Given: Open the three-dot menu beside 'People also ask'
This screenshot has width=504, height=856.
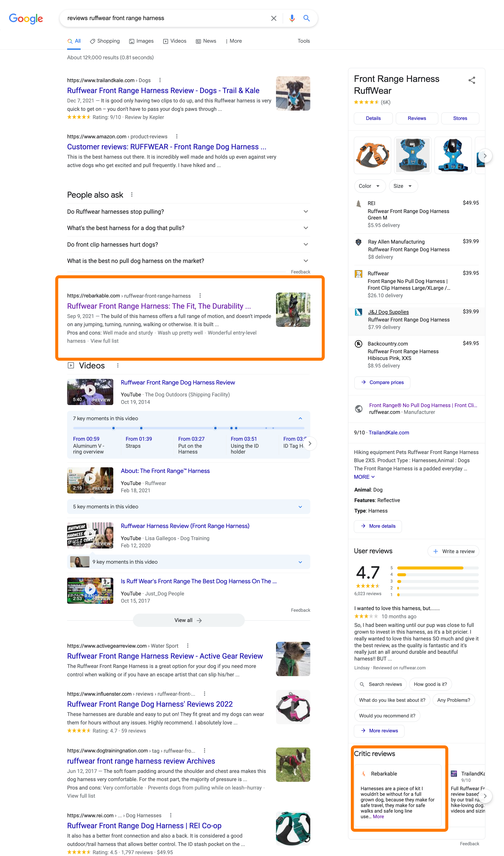Looking at the screenshot, I should click(x=132, y=194).
